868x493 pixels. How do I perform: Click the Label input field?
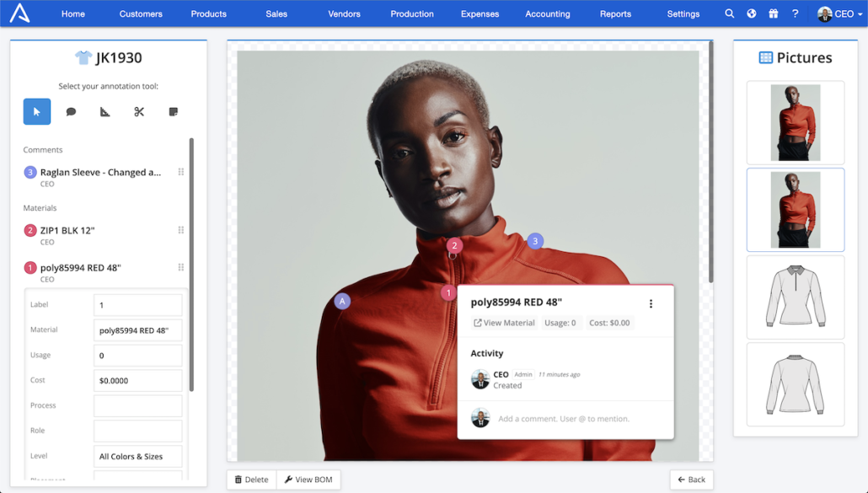click(x=138, y=305)
